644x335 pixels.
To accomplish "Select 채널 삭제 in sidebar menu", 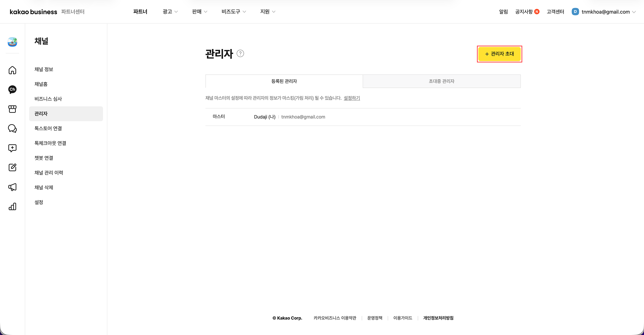I will [44, 187].
